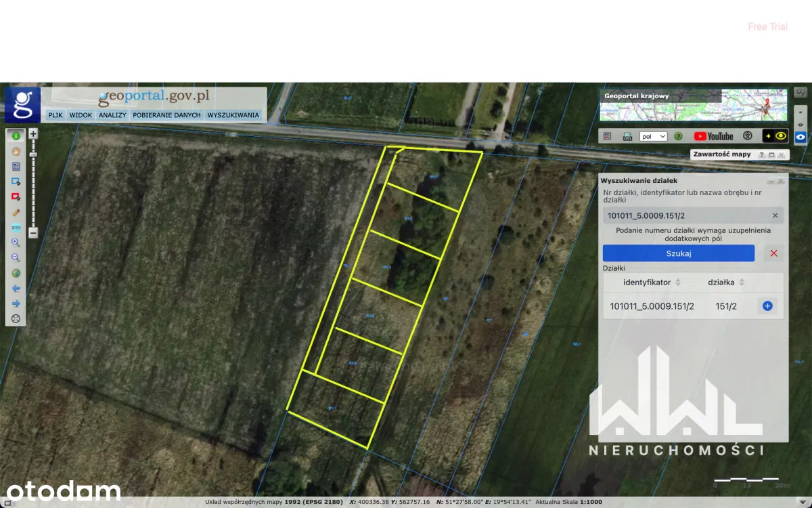Open the ANALIZY menu

point(112,115)
